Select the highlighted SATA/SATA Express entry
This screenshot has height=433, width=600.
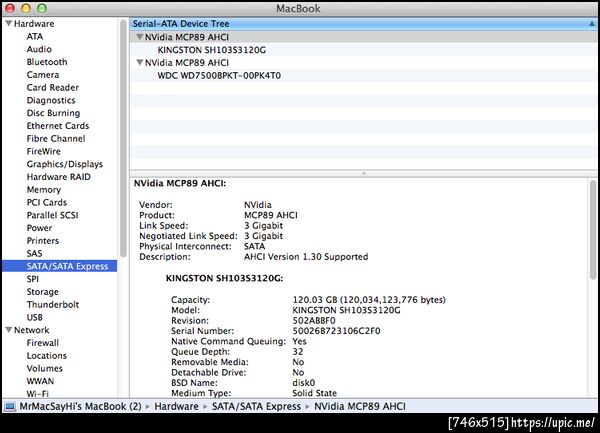point(59,266)
